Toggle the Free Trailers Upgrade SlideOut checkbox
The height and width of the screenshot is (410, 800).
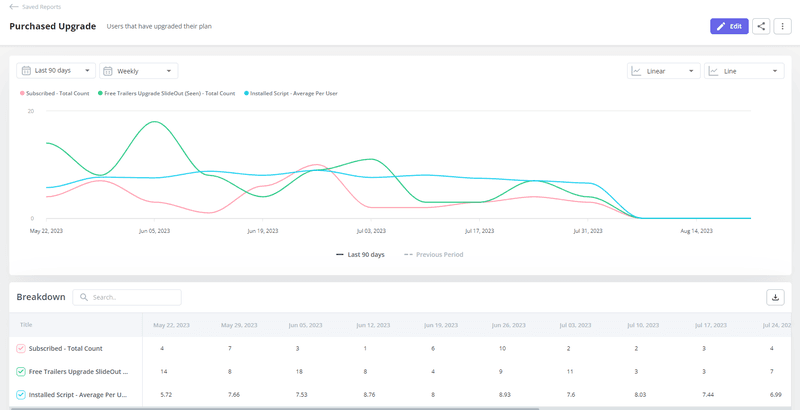(x=21, y=372)
